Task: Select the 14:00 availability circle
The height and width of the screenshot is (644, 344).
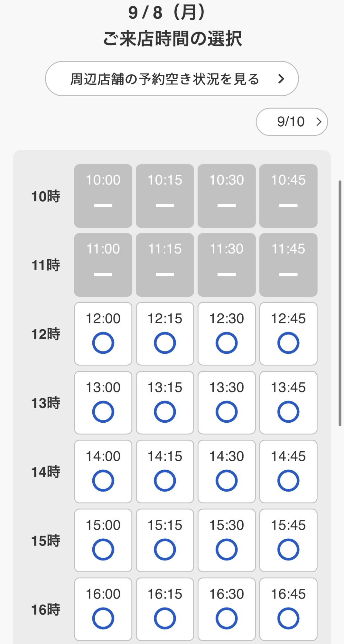Action: (x=103, y=480)
